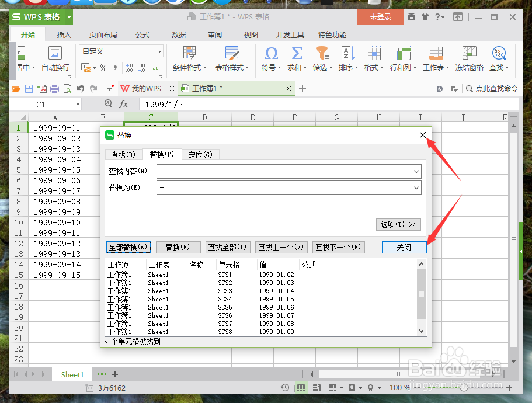Open the WPS 表格 application menu arrow
Image resolution: width=532 pixels, height=403 pixels.
(x=69, y=17)
